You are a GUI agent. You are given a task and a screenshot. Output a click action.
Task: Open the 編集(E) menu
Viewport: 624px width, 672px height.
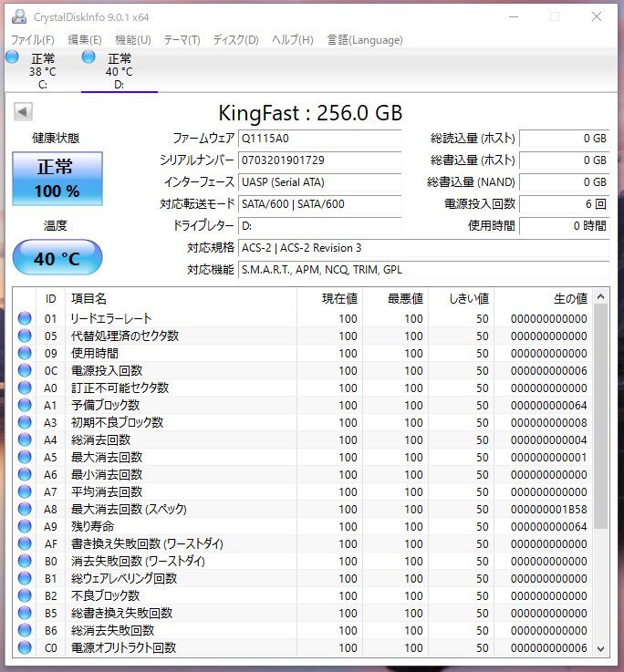(85, 40)
